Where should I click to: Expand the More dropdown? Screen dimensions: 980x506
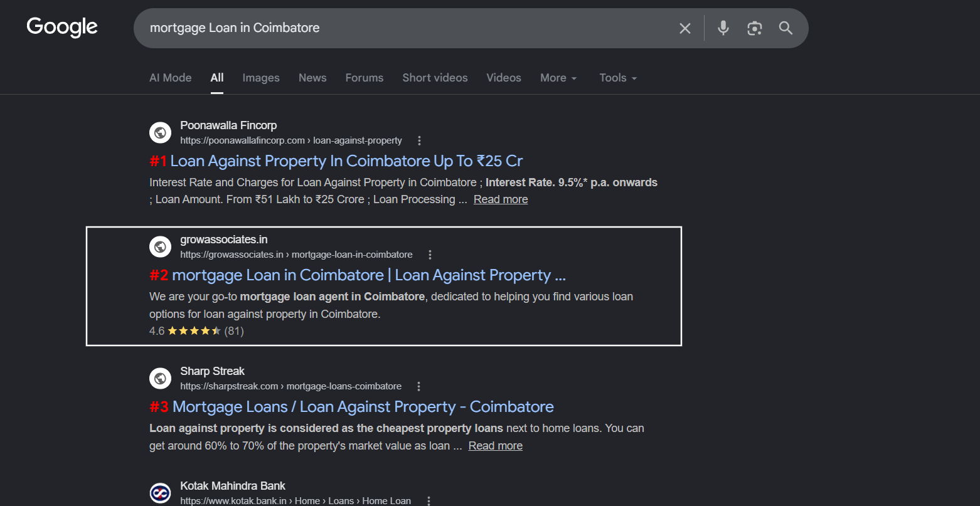tap(558, 78)
